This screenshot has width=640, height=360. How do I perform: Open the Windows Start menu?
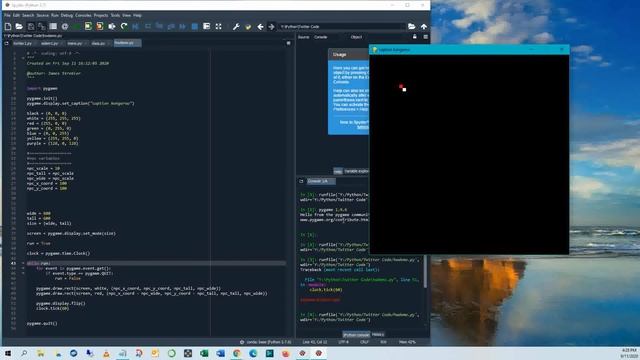coord(8,353)
